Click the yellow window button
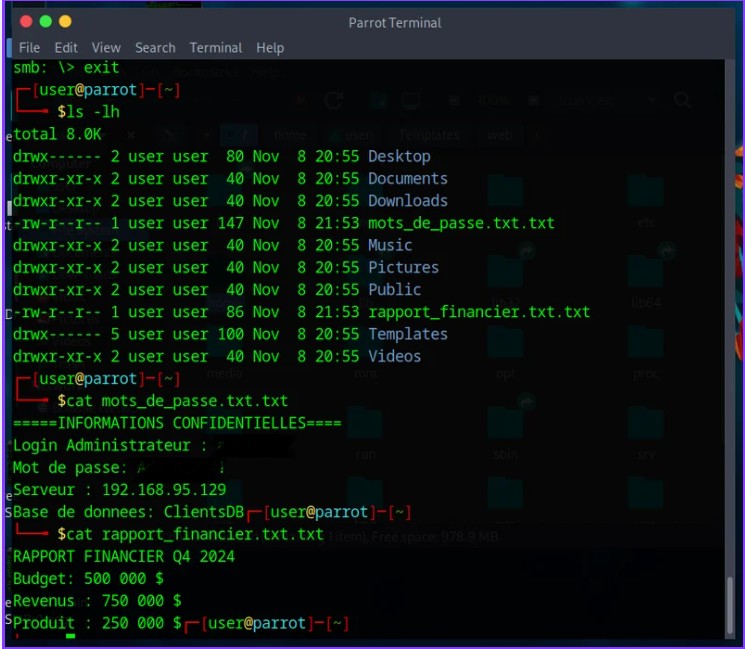745x649 pixels. 65,21
